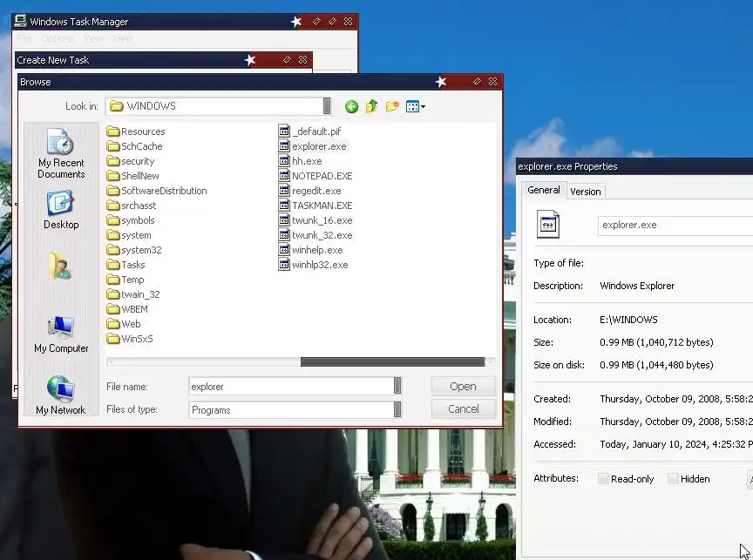Screen dimensions: 753x560
Task: Go up one folder level
Action: coord(371,106)
